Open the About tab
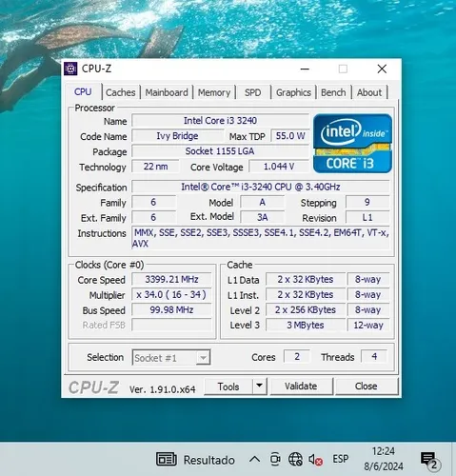Image resolution: width=456 pixels, height=476 pixels. tap(369, 92)
